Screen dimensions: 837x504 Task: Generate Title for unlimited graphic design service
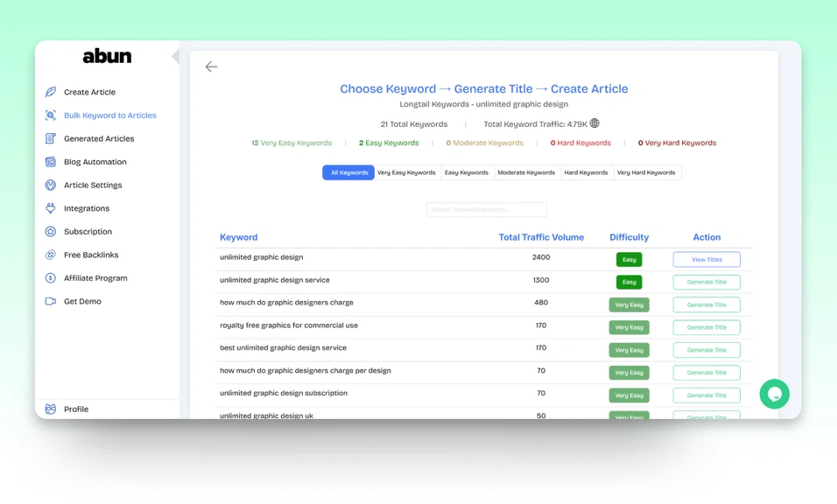(706, 282)
